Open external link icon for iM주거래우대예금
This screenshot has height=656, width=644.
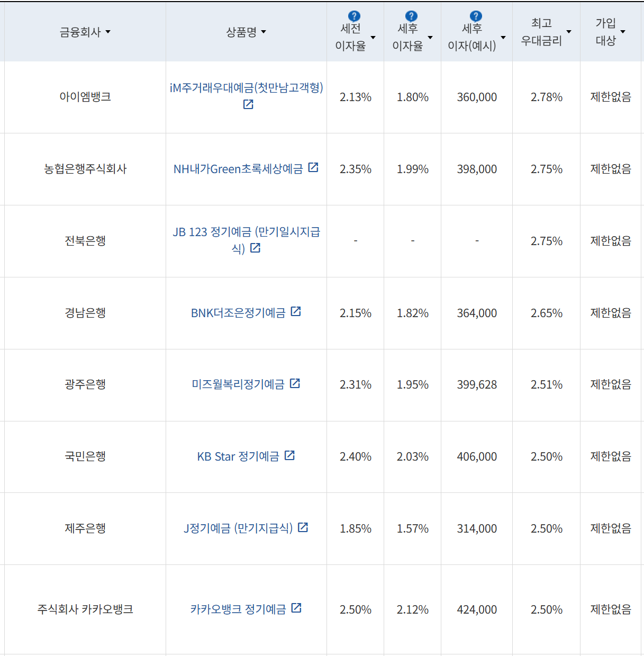click(248, 105)
